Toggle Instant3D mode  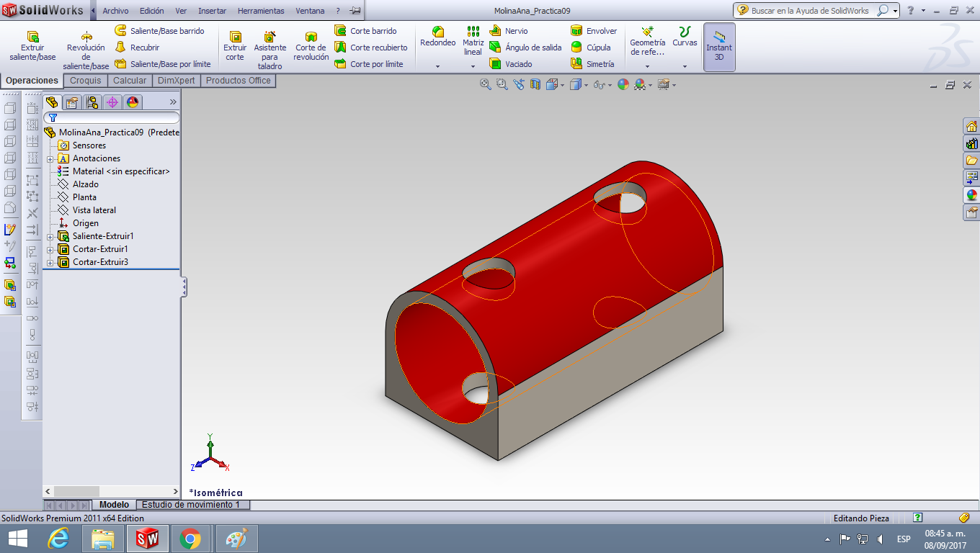(x=718, y=47)
